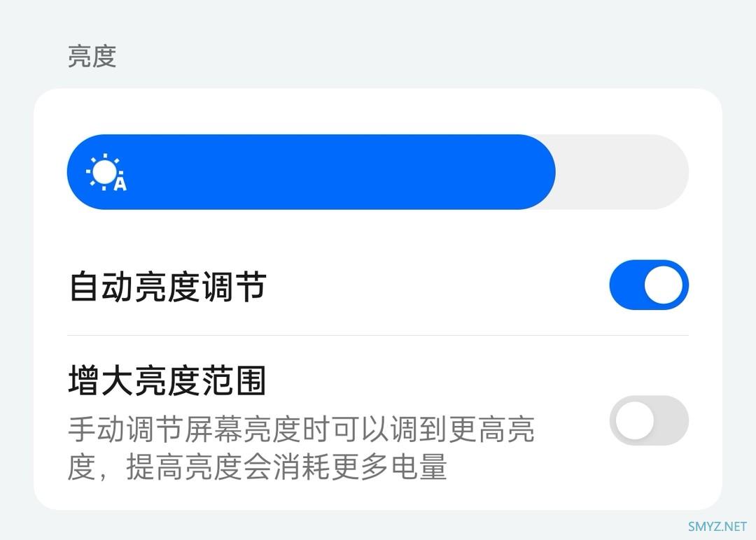The height and width of the screenshot is (540, 756).
Task: Select the 自动亮度调节 label text
Action: (167, 287)
